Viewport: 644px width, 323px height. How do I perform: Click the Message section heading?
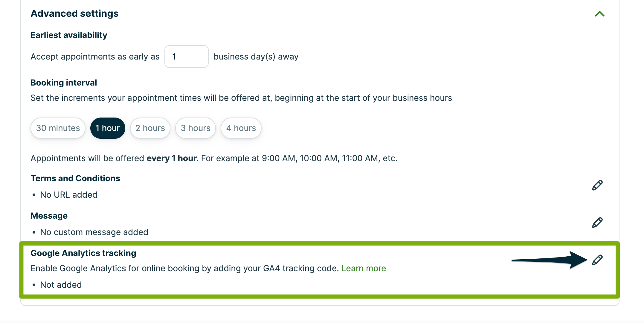[x=49, y=216]
